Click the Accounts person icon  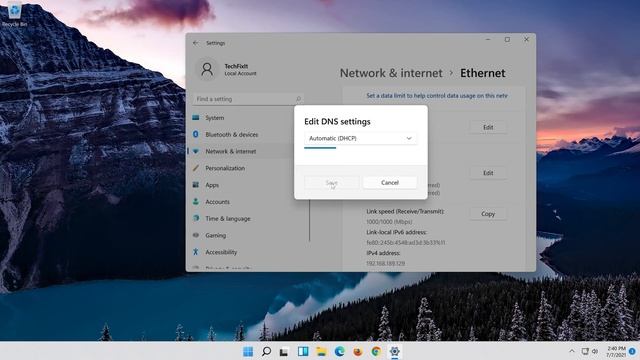[196, 202]
